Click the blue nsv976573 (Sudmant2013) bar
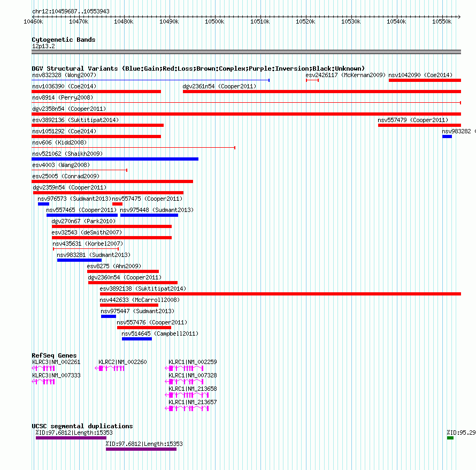Image resolution: width=476 pixels, height=470 pixels. point(43,204)
